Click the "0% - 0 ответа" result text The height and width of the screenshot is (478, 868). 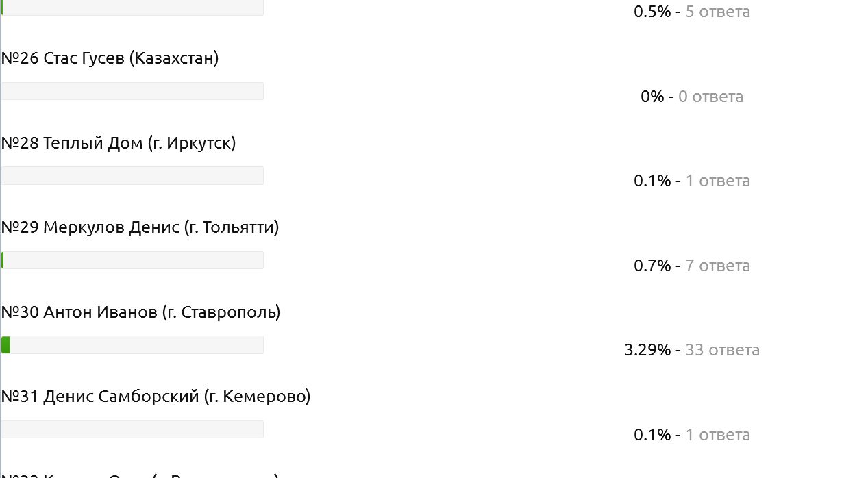(691, 97)
